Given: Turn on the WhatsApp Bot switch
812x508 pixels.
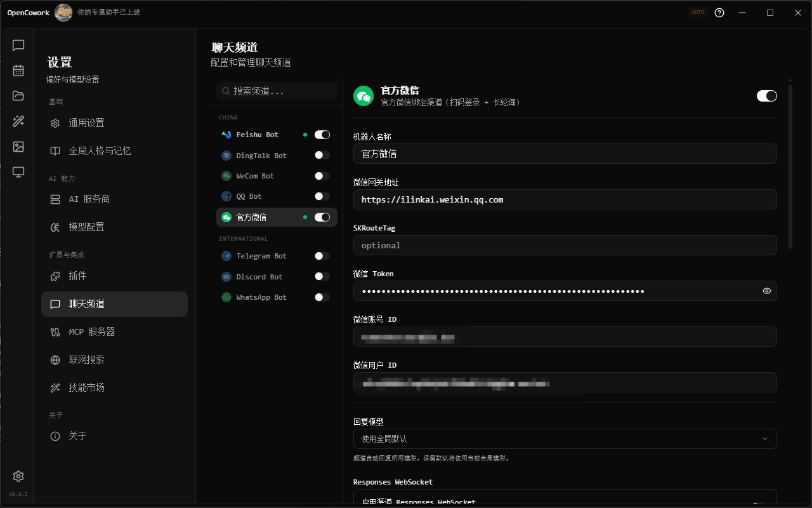Looking at the screenshot, I should pyautogui.click(x=322, y=297).
